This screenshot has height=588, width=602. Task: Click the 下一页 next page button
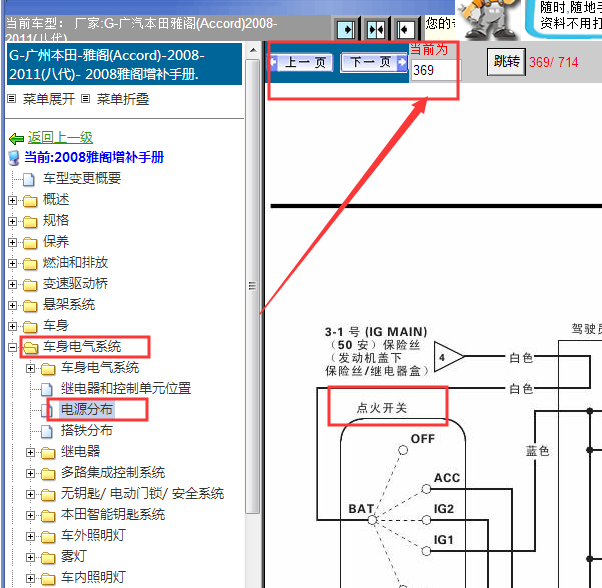[x=374, y=62]
